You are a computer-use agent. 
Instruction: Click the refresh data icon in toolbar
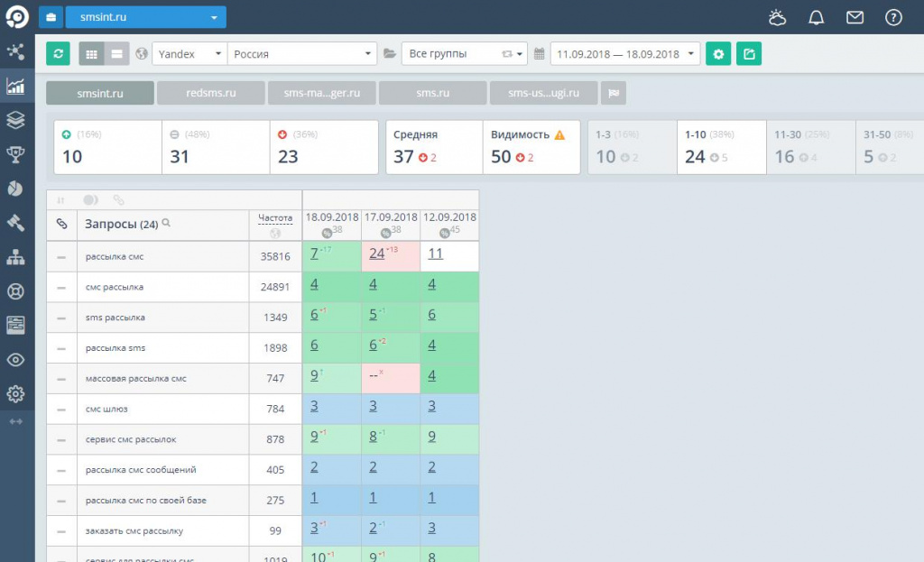click(58, 53)
